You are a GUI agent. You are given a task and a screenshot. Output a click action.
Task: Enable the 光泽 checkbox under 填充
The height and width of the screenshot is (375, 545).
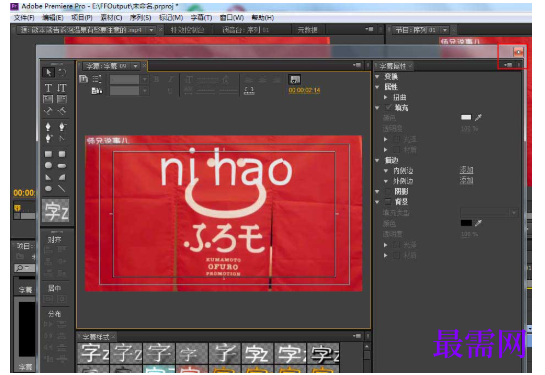[x=396, y=139]
